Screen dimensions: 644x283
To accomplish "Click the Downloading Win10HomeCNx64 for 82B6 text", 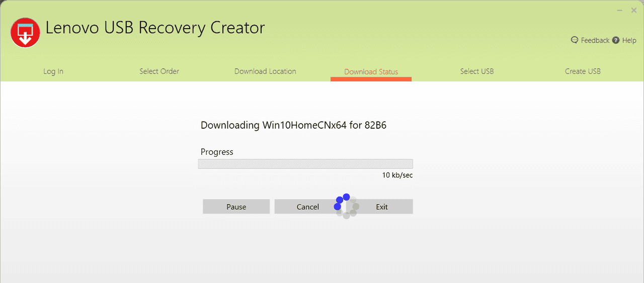I will point(293,125).
